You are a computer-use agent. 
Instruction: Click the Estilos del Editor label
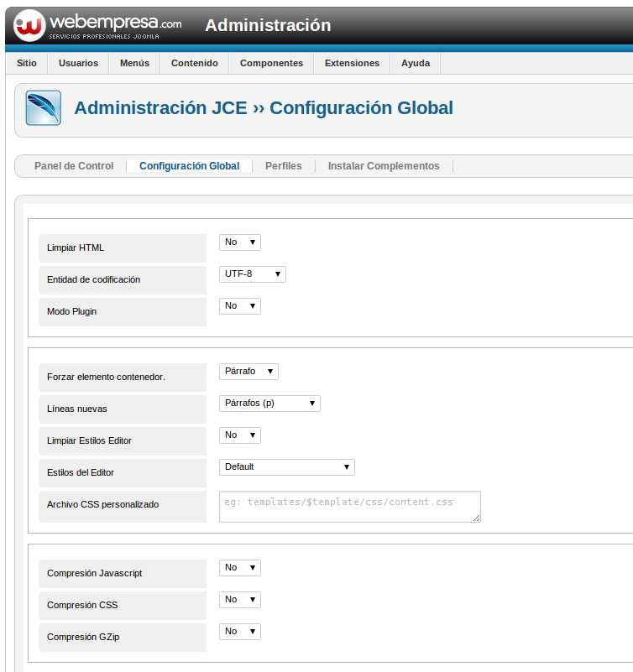coord(81,472)
